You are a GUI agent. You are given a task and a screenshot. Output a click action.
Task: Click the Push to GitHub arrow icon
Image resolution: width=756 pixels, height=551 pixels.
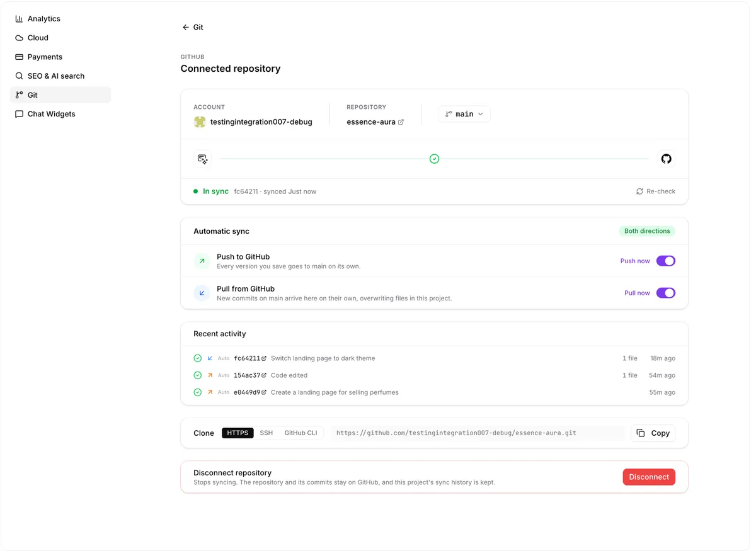202,261
